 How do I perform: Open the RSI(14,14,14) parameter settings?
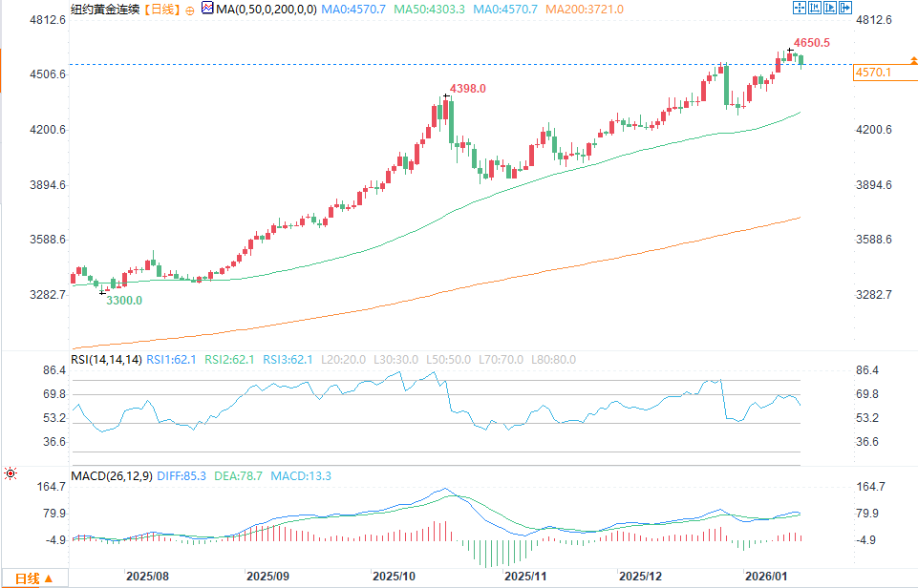click(107, 360)
